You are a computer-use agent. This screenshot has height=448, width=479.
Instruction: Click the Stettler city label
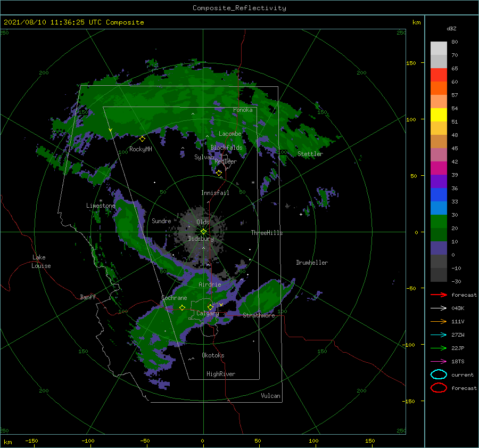coord(310,154)
